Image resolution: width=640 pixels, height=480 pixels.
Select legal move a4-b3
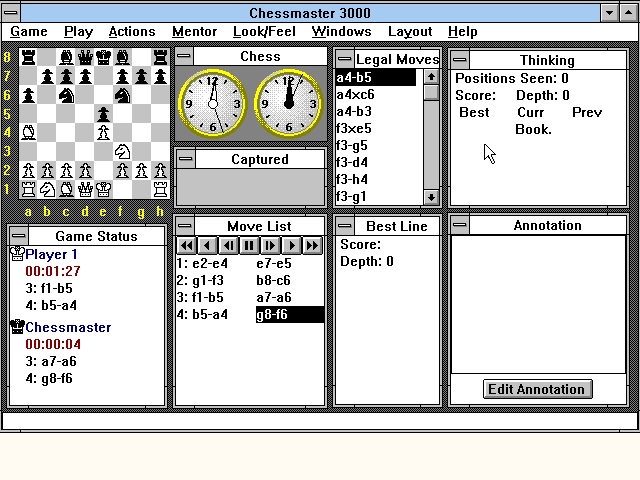point(376,111)
